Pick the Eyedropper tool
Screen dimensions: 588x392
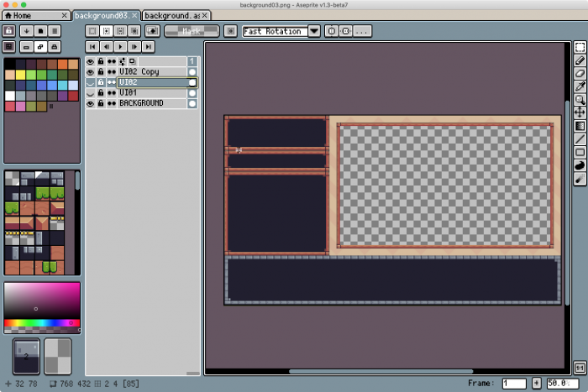coord(580,86)
